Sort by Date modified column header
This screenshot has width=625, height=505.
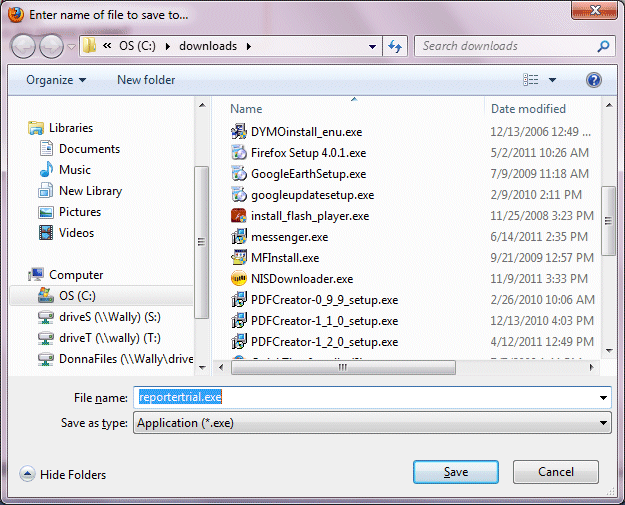point(528,109)
